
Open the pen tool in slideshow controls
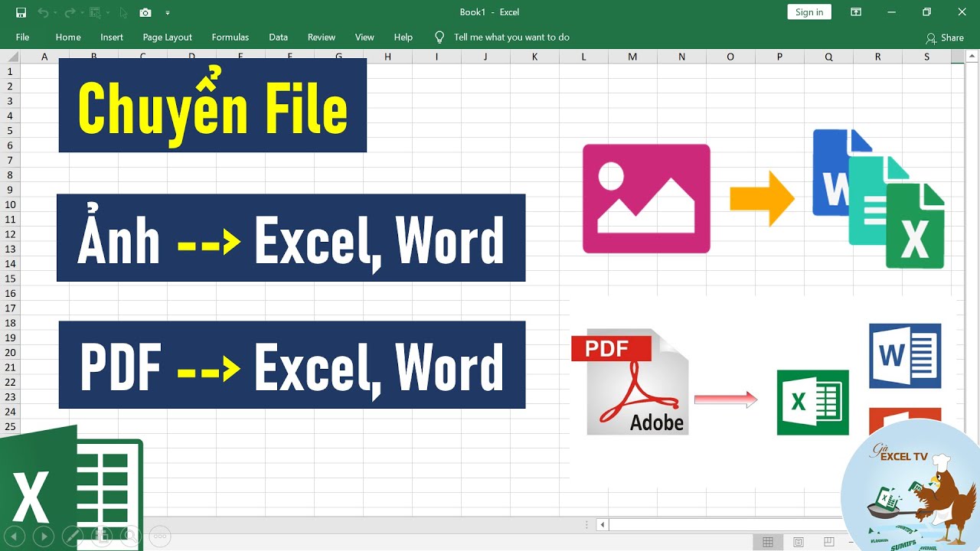(x=73, y=536)
